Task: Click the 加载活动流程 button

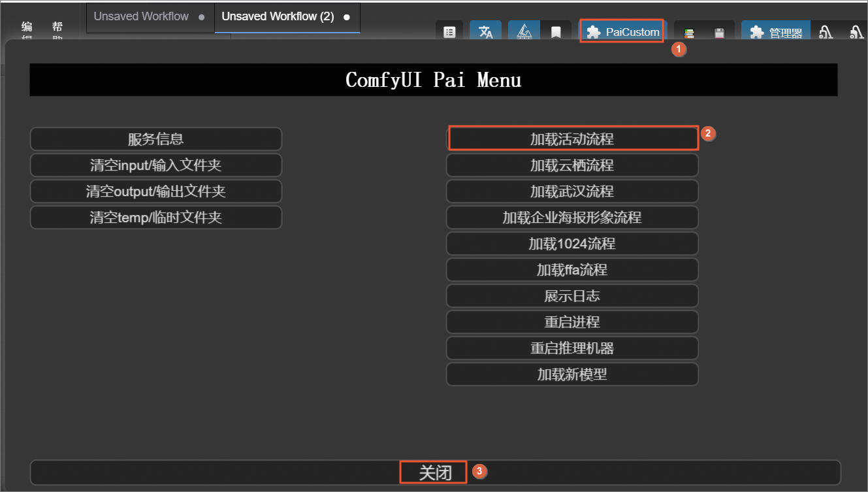Action: point(572,139)
